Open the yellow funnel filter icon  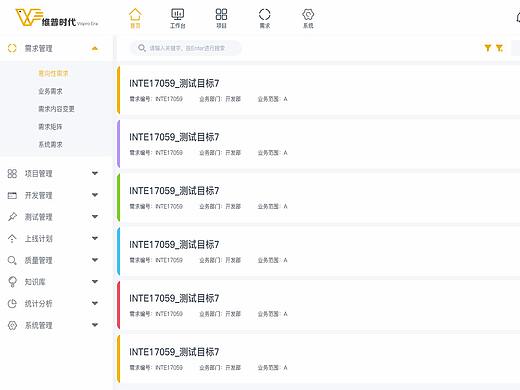tap(488, 48)
